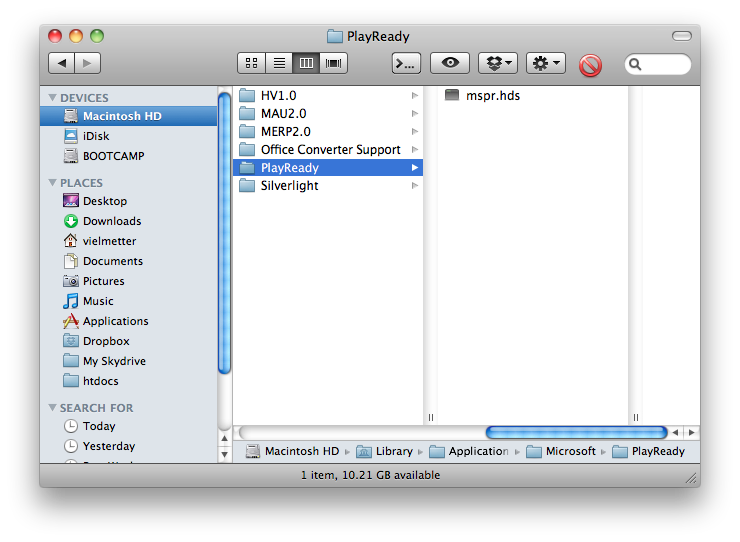Click the sidebar scroll up arrow
740x542 pixels.
pyautogui.click(x=225, y=438)
